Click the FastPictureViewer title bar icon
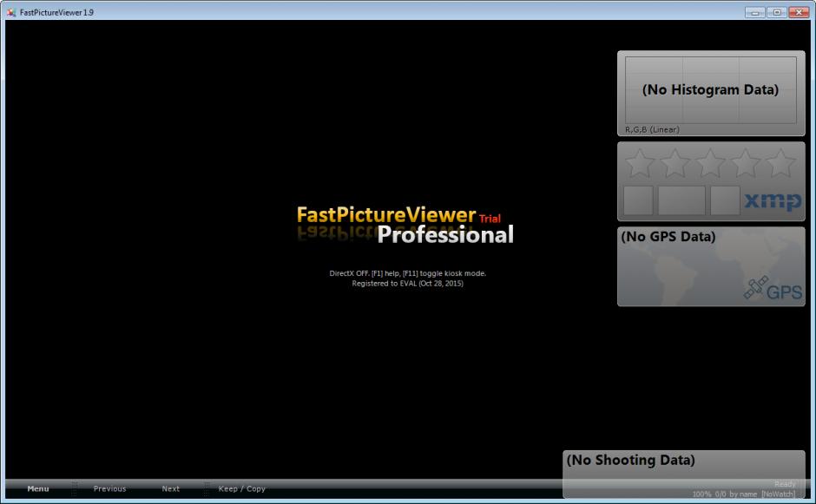 (11, 12)
